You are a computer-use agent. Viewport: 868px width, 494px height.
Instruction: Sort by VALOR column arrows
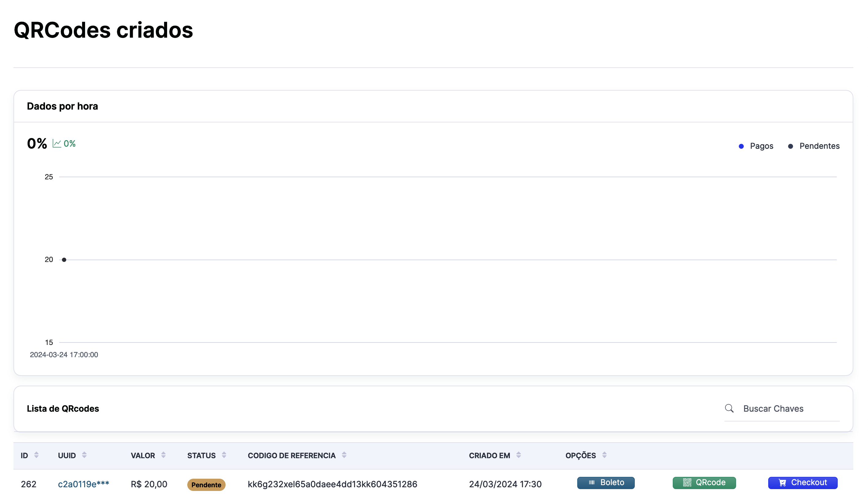point(163,455)
